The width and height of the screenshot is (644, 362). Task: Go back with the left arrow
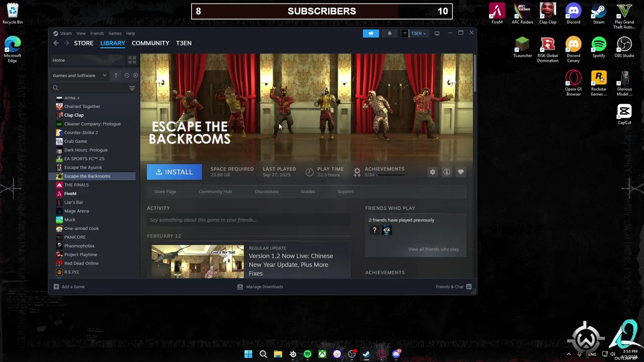(56, 43)
